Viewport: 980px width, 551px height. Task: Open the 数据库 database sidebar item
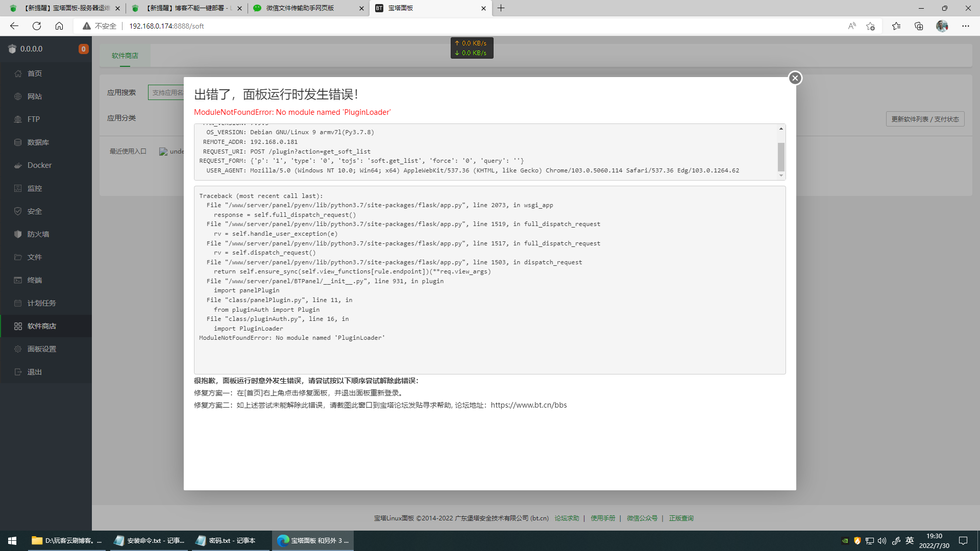click(x=46, y=142)
